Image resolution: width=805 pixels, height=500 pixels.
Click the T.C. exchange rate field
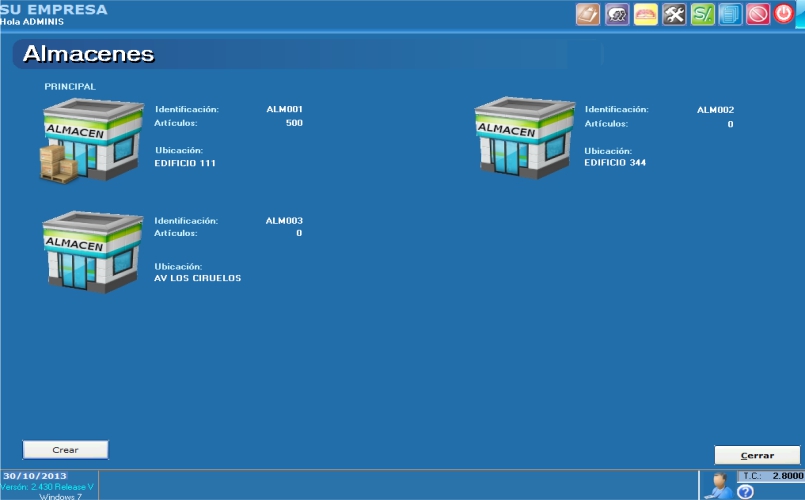(x=770, y=476)
